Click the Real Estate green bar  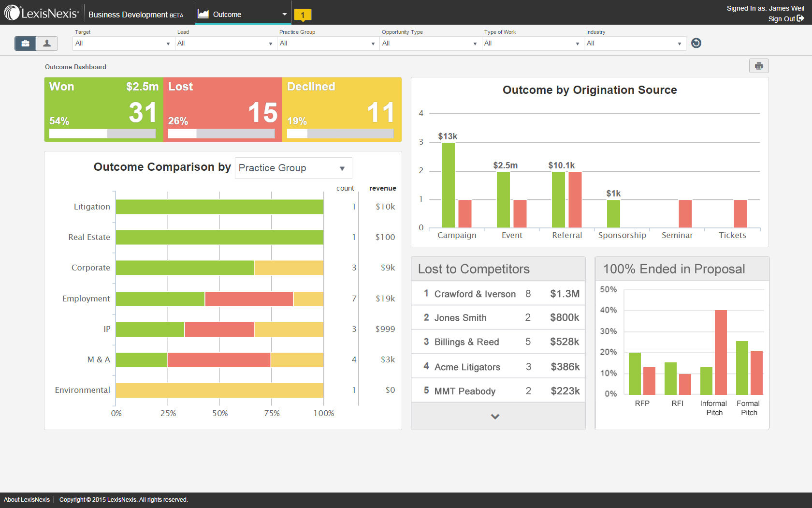[219, 237]
